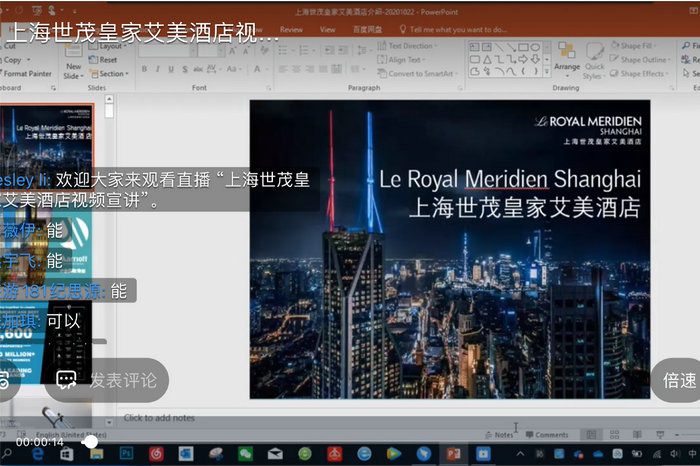Select the Oval shape in gallery

(x=535, y=47)
